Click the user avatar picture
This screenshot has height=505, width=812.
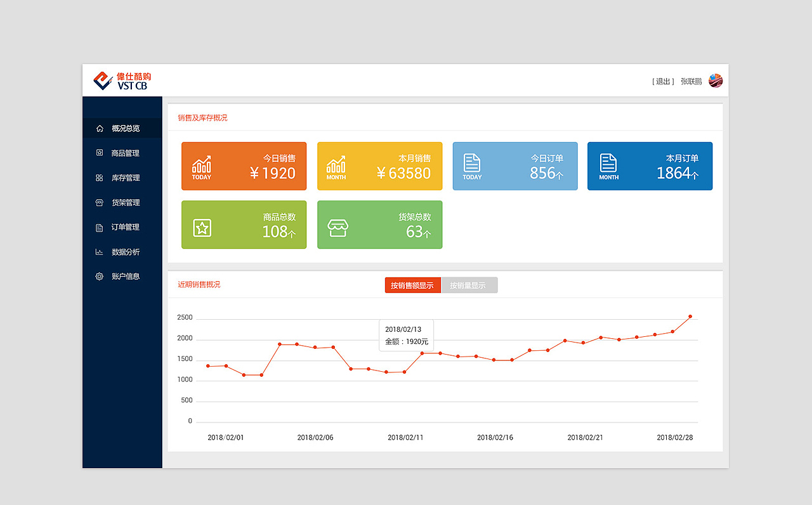(716, 81)
